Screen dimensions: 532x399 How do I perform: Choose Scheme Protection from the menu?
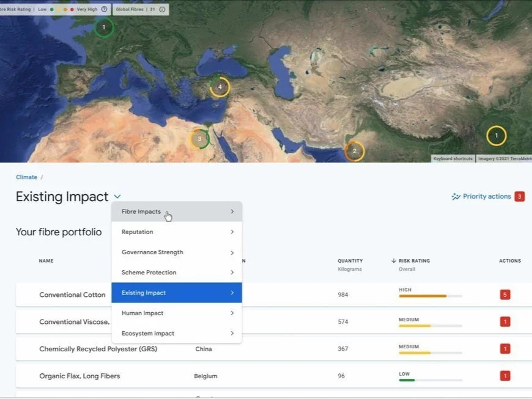[x=177, y=273]
